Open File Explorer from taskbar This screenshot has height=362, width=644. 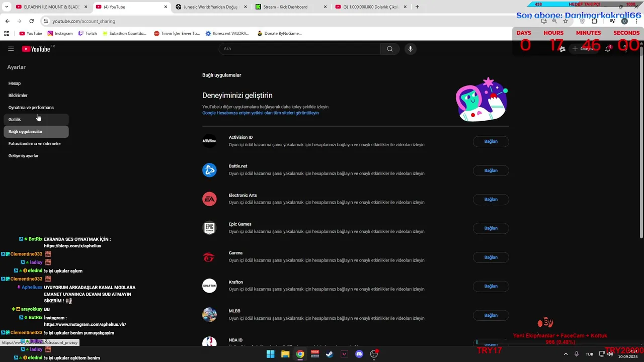[x=285, y=354]
